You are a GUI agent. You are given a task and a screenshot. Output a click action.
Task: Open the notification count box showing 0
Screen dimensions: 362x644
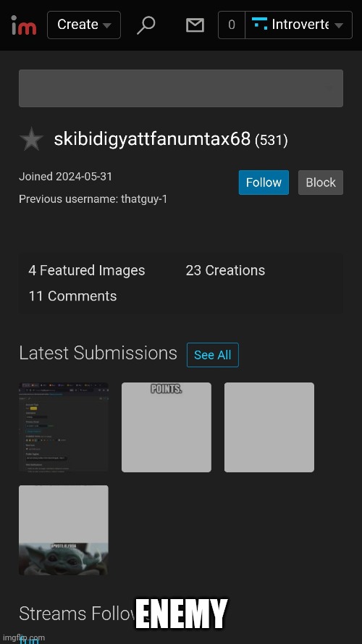232,25
